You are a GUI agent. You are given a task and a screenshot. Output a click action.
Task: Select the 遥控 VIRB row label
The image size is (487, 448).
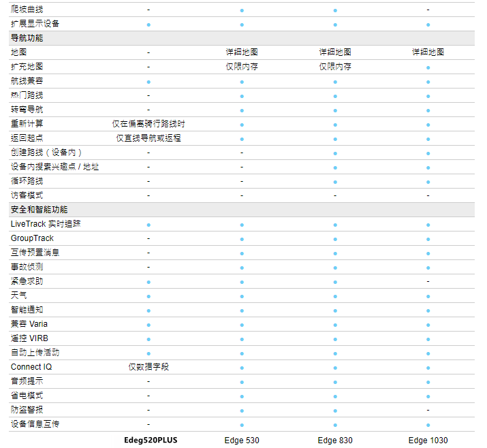pos(29,338)
